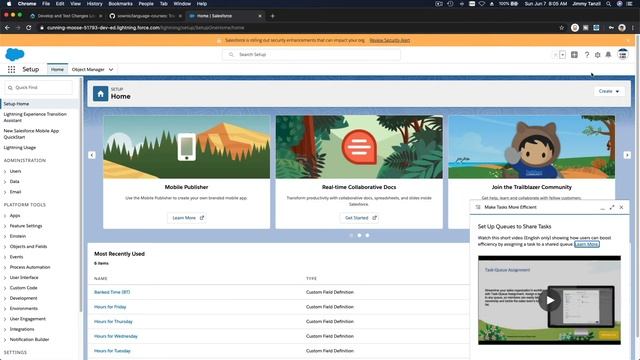Open the Object Manager tab dropdown chevron
Viewport: 640px width, 360px height.
111,70
